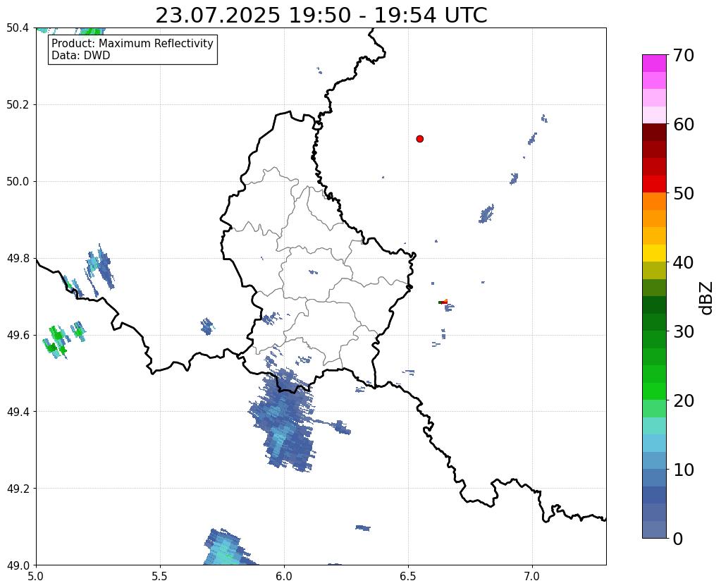
Task: Click the 'dBZ' colorbar label
Action: [x=707, y=298]
